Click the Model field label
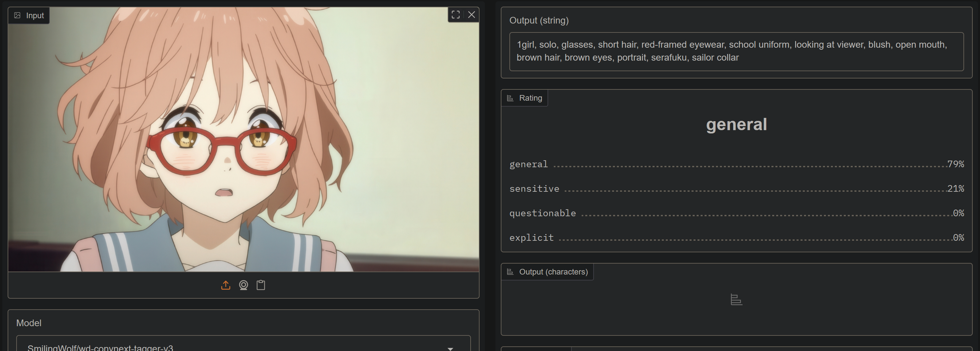 29,323
